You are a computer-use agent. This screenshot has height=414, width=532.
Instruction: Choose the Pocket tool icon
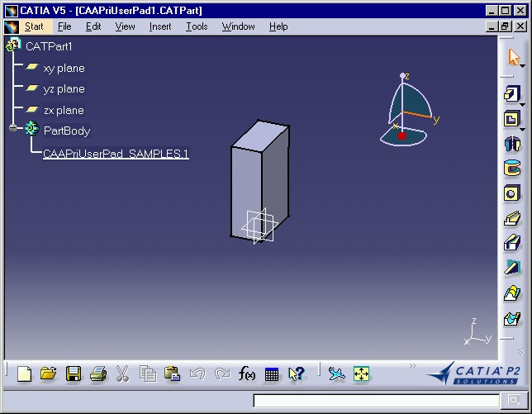point(511,119)
